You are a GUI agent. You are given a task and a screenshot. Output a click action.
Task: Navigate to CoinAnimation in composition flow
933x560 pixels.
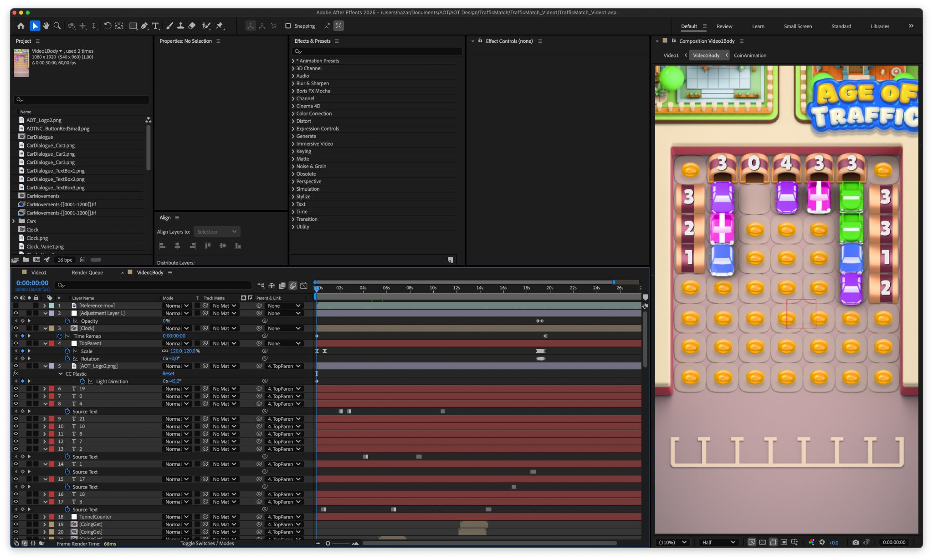pyautogui.click(x=750, y=56)
